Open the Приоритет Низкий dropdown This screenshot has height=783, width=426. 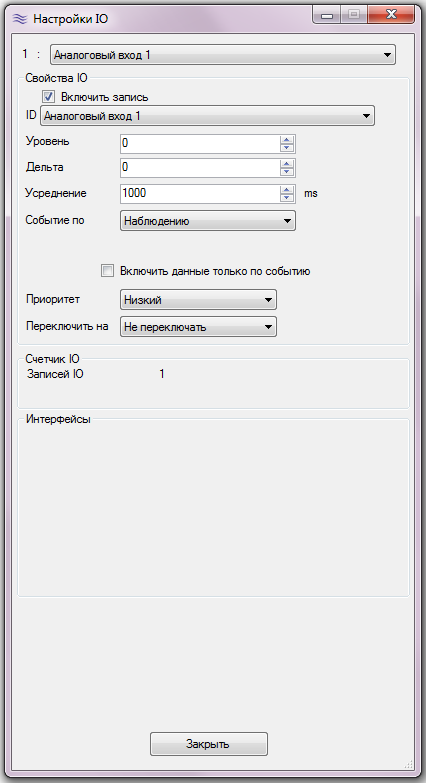(x=198, y=300)
